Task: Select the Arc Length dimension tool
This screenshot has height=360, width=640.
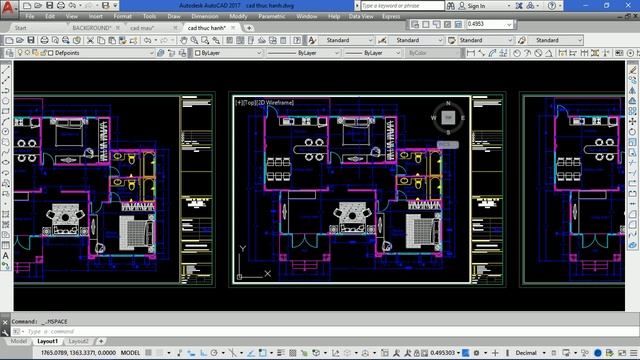Action: 493,53
